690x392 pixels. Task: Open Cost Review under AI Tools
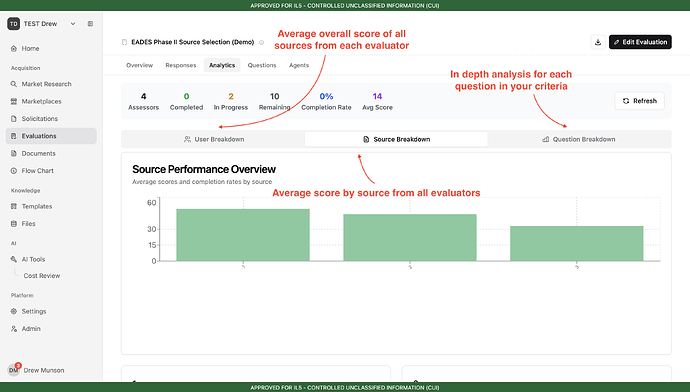42,276
